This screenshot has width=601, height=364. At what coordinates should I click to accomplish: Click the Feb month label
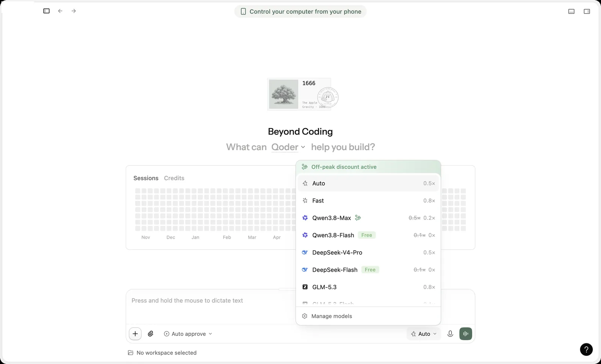point(227,238)
